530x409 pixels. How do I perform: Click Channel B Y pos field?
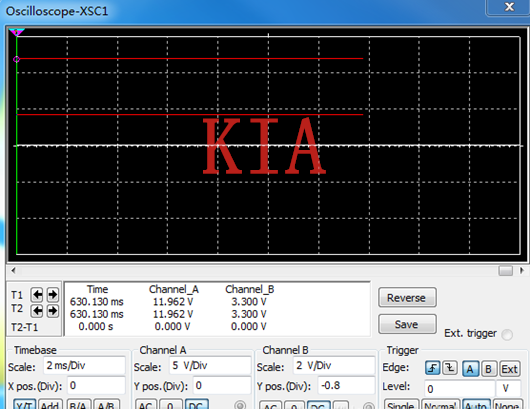[x=346, y=386]
